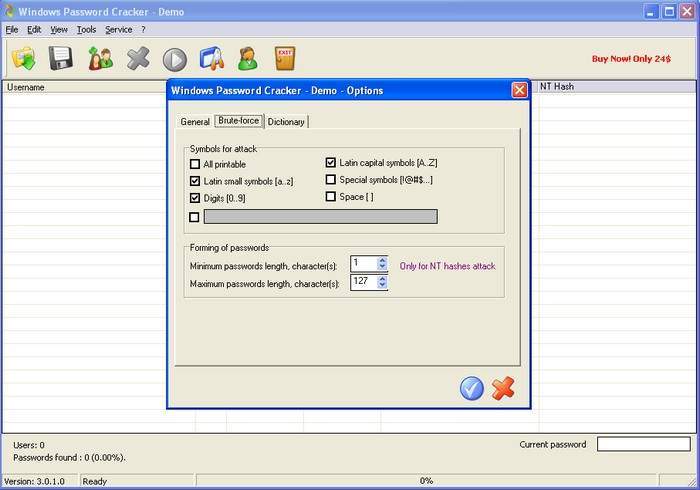Click the two-users import accounts icon

point(100,59)
